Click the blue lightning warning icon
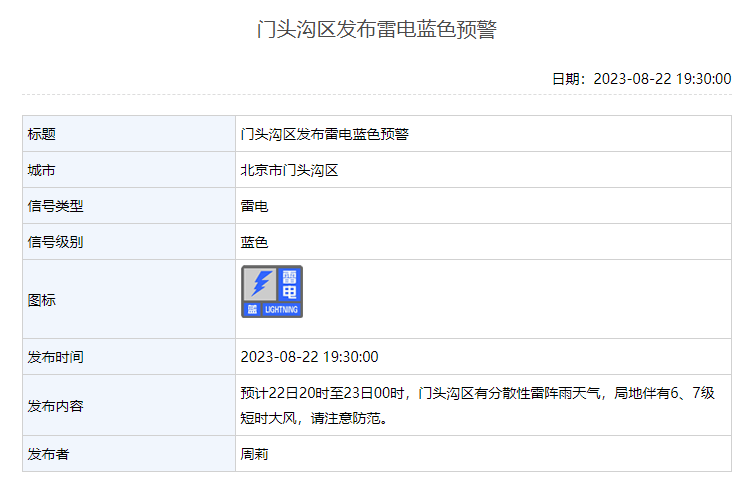752x486 pixels. click(272, 291)
